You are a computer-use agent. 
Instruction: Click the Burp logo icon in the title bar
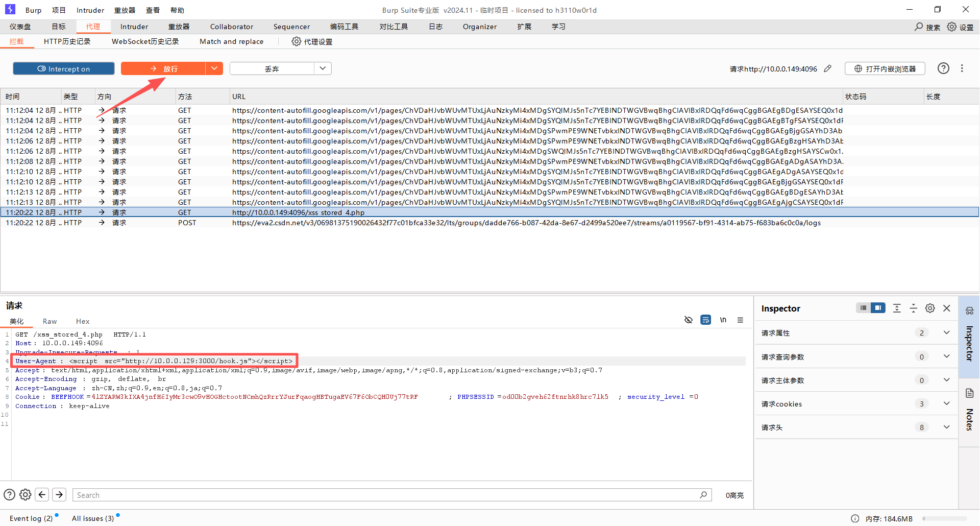pyautogui.click(x=10, y=9)
